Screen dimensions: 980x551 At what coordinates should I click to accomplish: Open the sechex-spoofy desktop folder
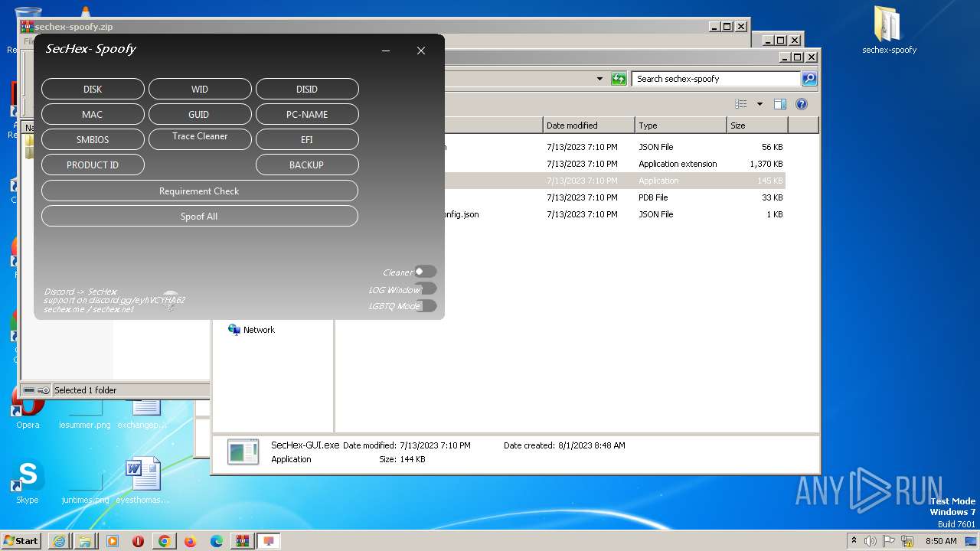[889, 31]
